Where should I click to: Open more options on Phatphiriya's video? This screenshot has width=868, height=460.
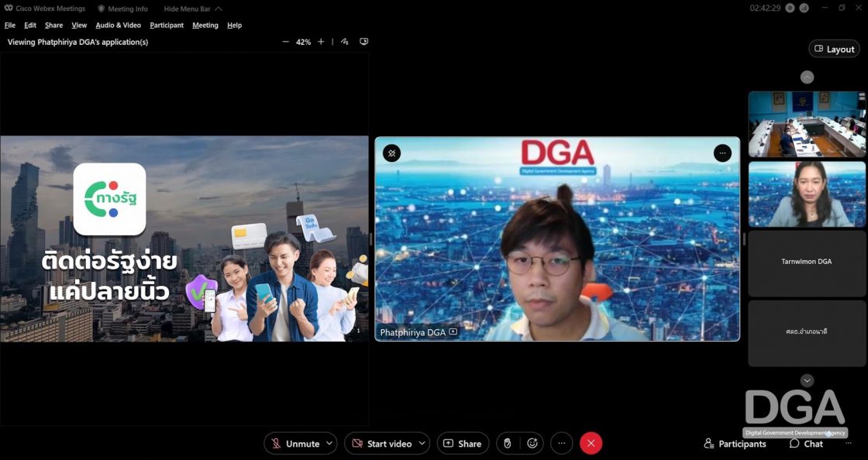(722, 153)
